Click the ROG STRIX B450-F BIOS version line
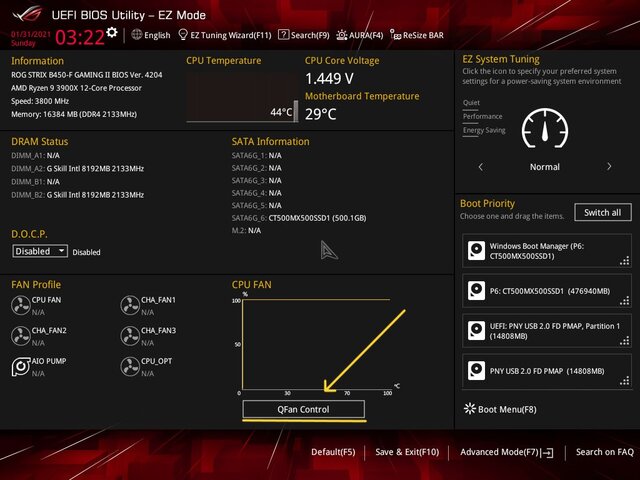 pyautogui.click(x=87, y=75)
